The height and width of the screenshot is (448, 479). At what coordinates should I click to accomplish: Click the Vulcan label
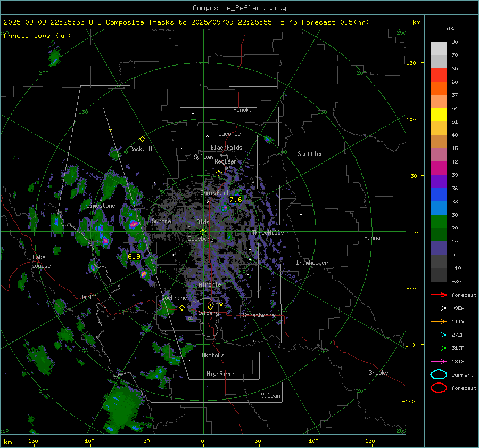(270, 396)
